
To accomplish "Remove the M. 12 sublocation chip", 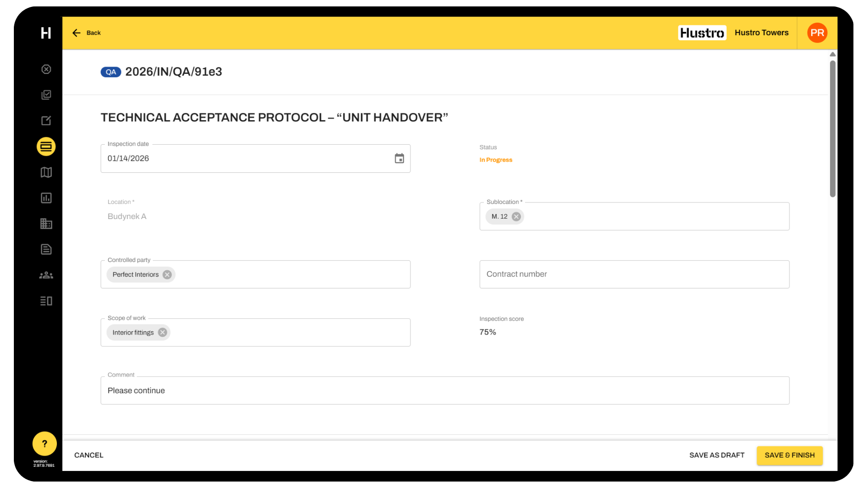I will 516,217.
